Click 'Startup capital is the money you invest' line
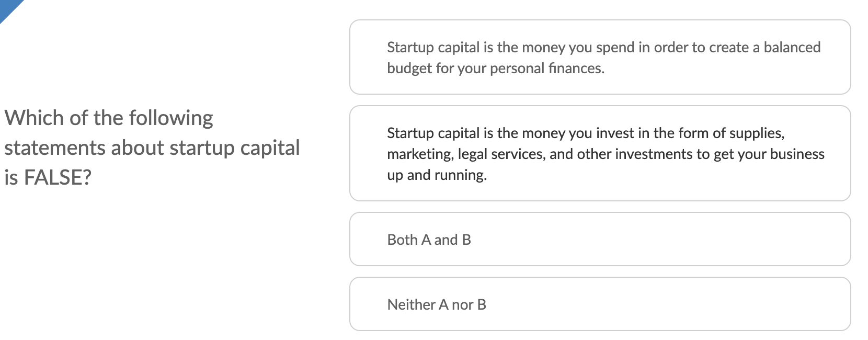Viewport: 868px width, 340px height. point(585,133)
